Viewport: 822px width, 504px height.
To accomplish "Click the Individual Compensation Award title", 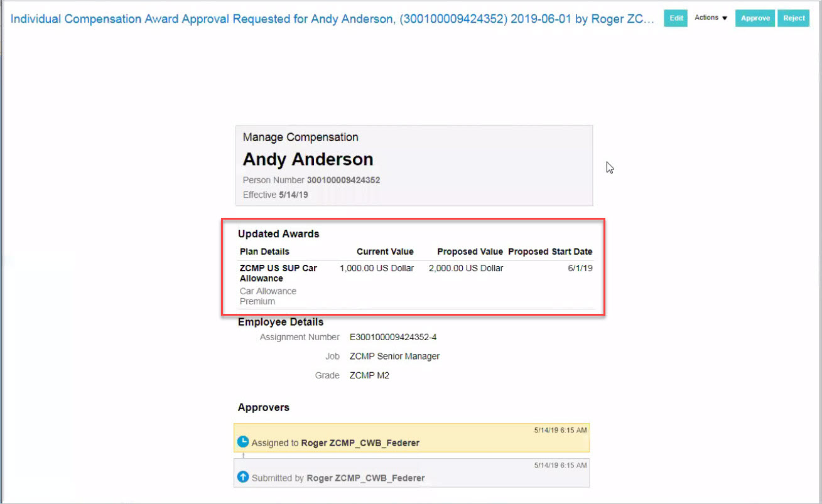I will (333, 18).
